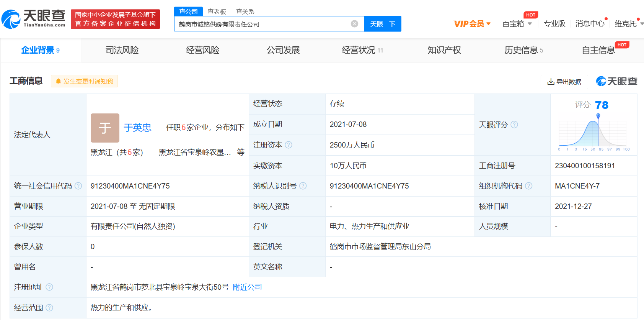Click help icon next to 统一社会信用代码
644x320 pixels.
click(x=78, y=186)
